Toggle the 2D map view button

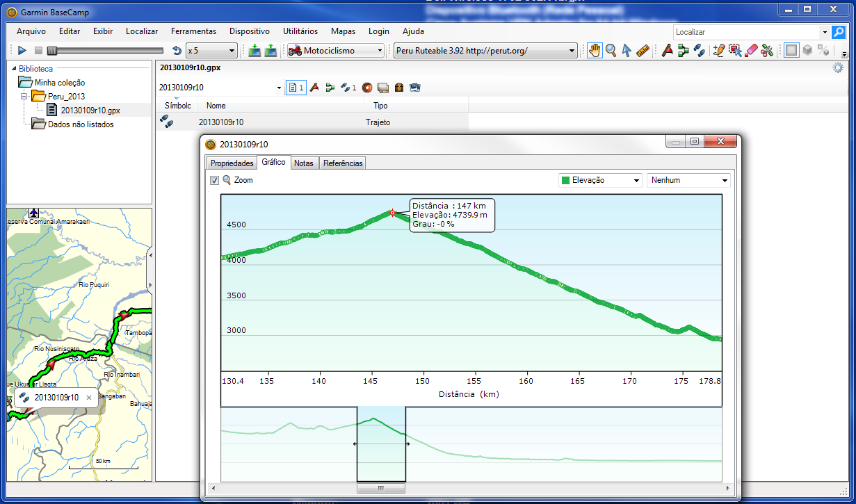coord(791,51)
